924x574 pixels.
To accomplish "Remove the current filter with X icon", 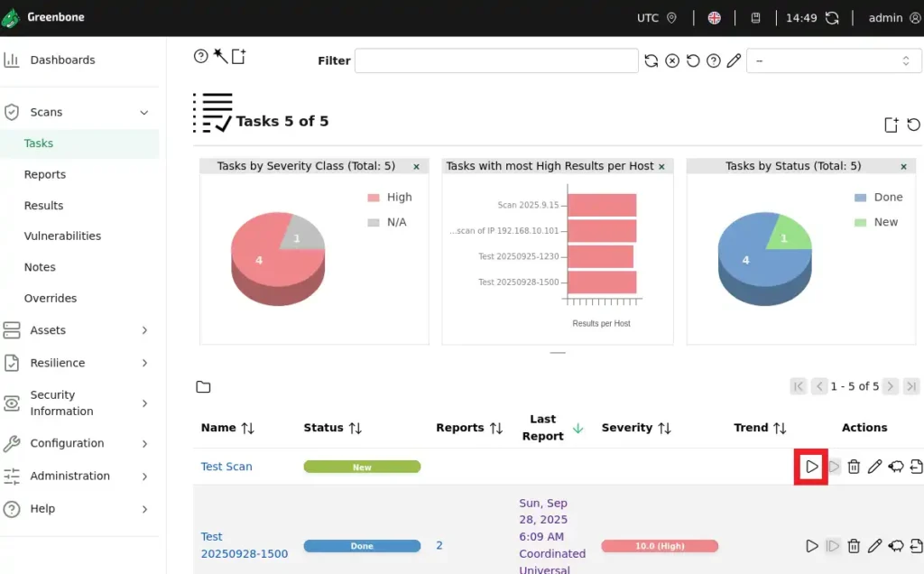I will (x=672, y=60).
